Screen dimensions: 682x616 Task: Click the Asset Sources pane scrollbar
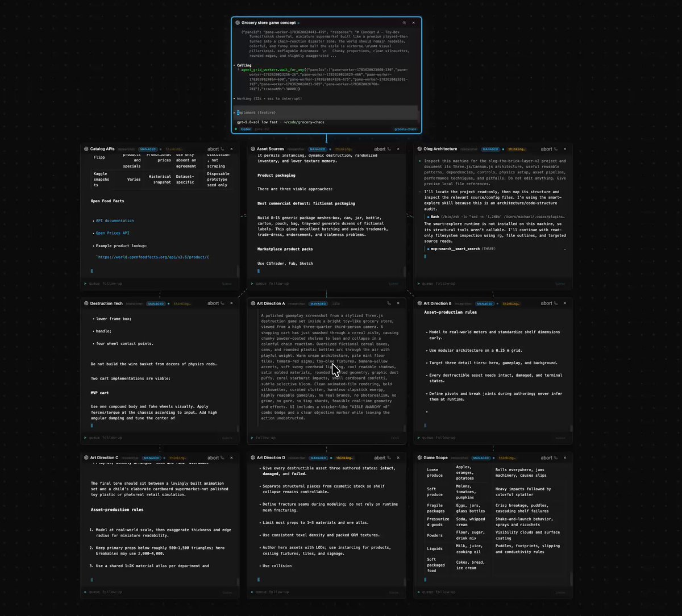click(405, 272)
